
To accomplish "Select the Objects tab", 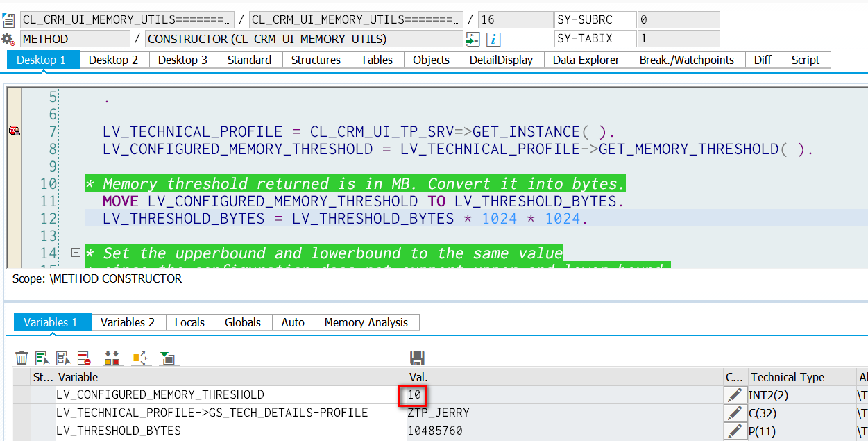I will click(431, 60).
